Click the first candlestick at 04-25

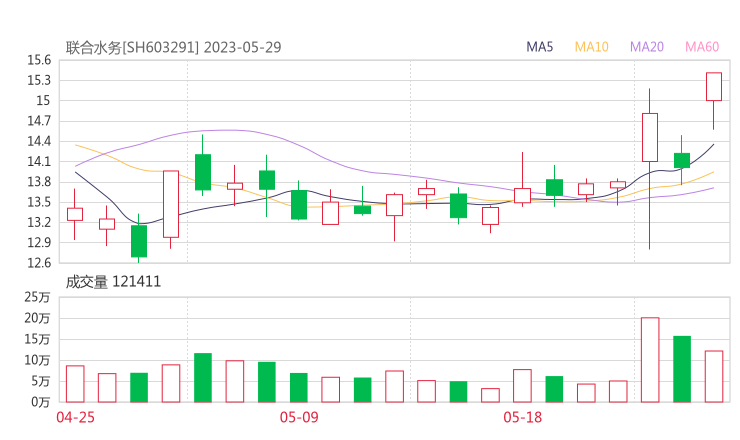75,214
